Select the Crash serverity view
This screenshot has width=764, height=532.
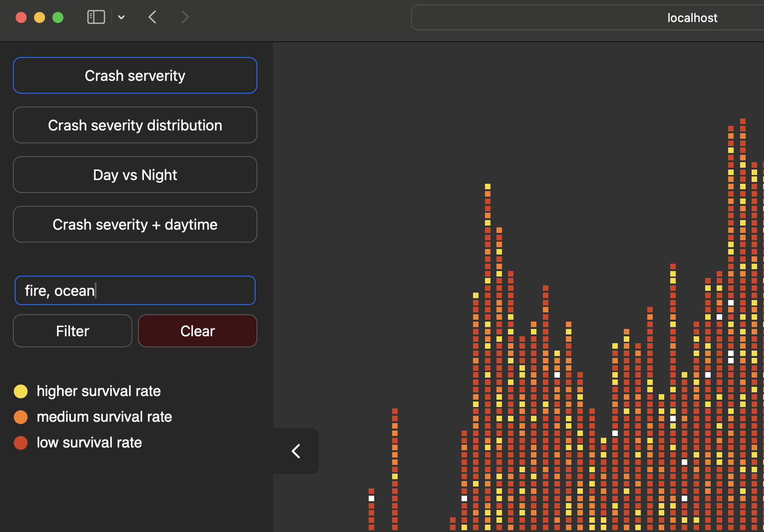tap(135, 75)
